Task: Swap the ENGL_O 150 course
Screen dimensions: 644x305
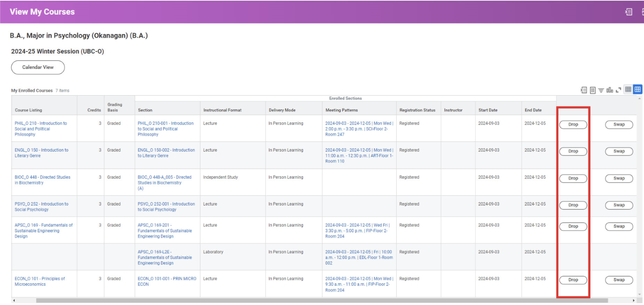Action: coord(619,151)
